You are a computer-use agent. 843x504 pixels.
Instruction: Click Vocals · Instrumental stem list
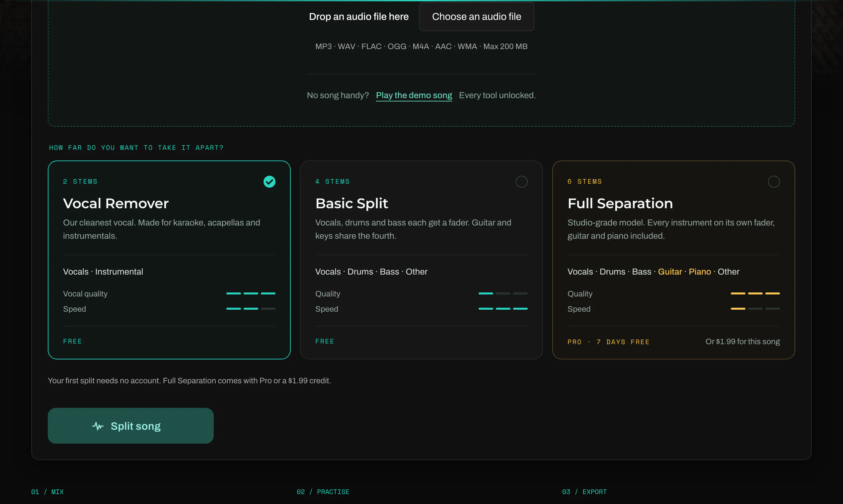[x=103, y=272]
